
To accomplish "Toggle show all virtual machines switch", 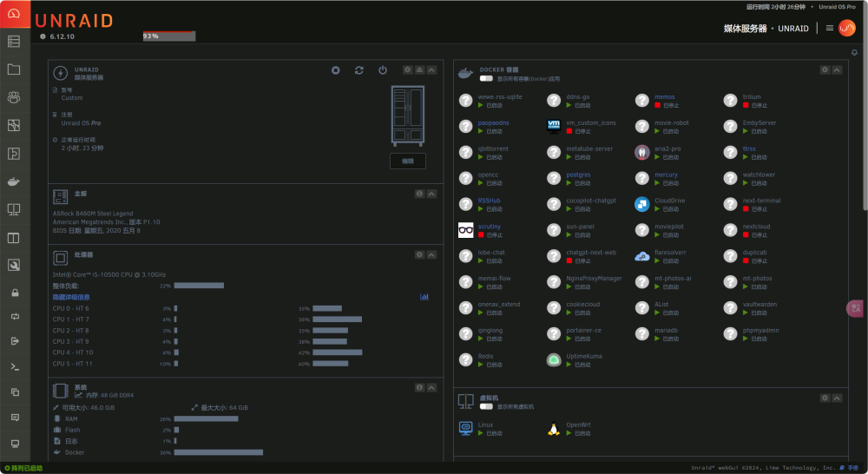I will (486, 406).
